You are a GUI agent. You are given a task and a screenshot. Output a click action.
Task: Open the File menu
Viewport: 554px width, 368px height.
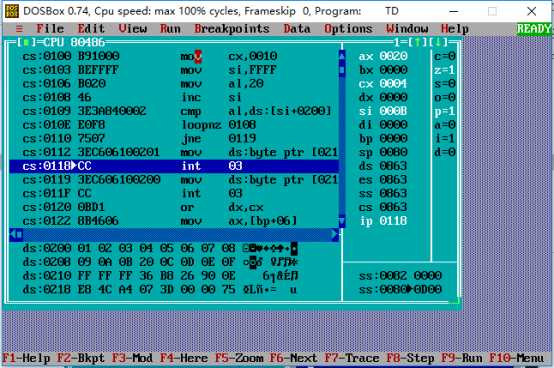(x=50, y=29)
